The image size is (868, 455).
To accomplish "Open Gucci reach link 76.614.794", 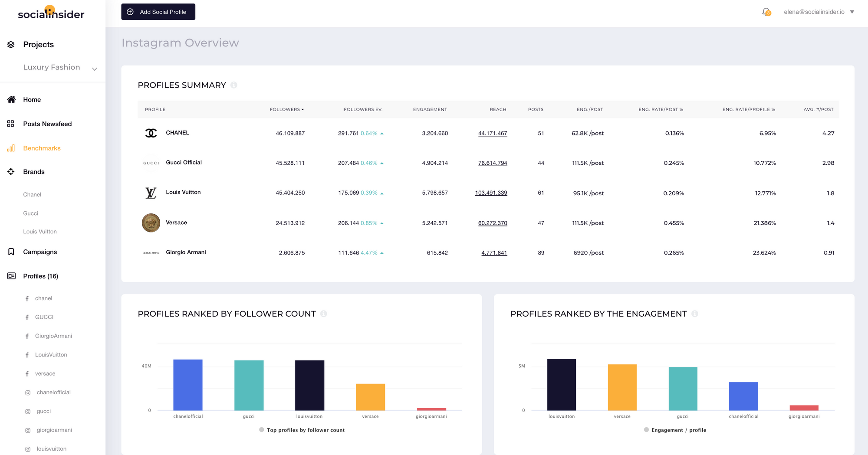I will [493, 163].
